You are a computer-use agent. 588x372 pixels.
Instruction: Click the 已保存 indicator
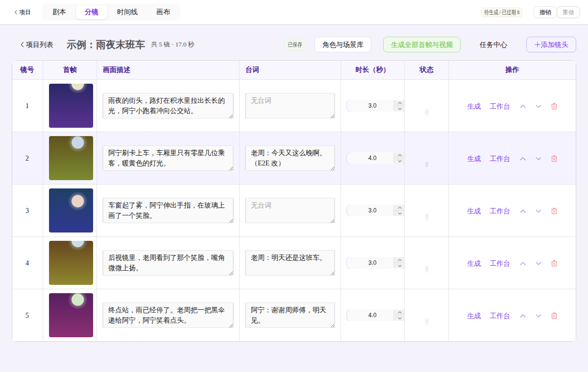tap(295, 45)
